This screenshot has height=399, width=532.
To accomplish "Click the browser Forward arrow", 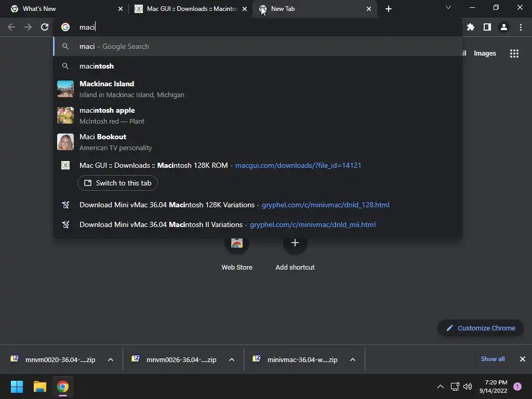I will [x=28, y=27].
